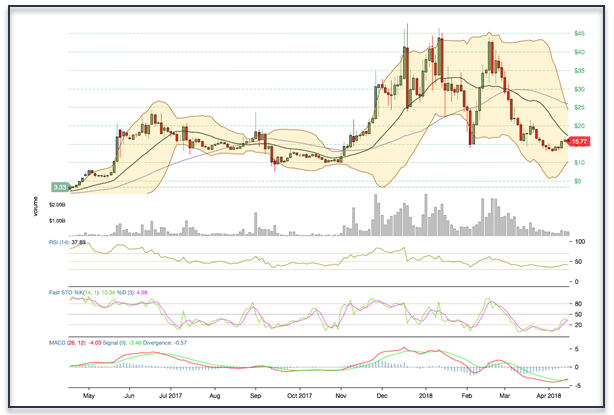
Task: Click the Sep date axis label
Action: [255, 396]
